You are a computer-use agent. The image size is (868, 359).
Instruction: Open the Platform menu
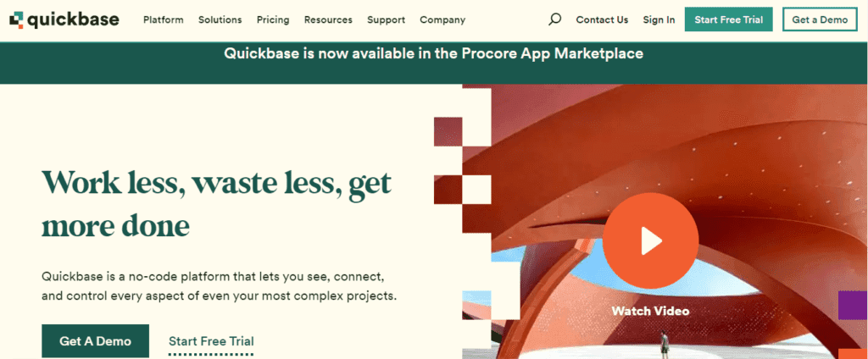coord(164,19)
